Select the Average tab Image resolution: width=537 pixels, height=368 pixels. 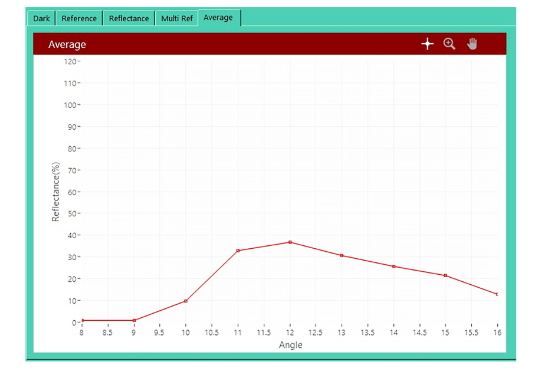coord(218,17)
